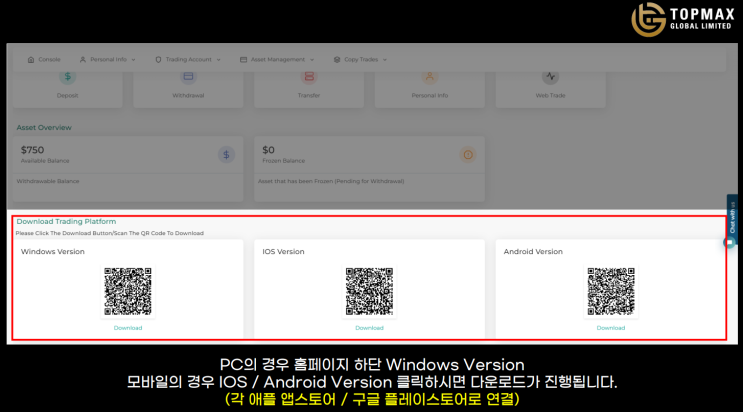Screen dimensions: 743x412
Task: Click the Copy Trades layers icon
Action: coord(337,60)
